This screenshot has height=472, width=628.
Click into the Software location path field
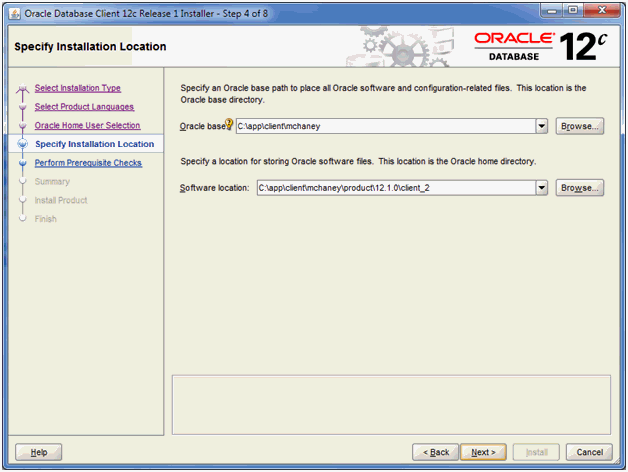[396, 188]
